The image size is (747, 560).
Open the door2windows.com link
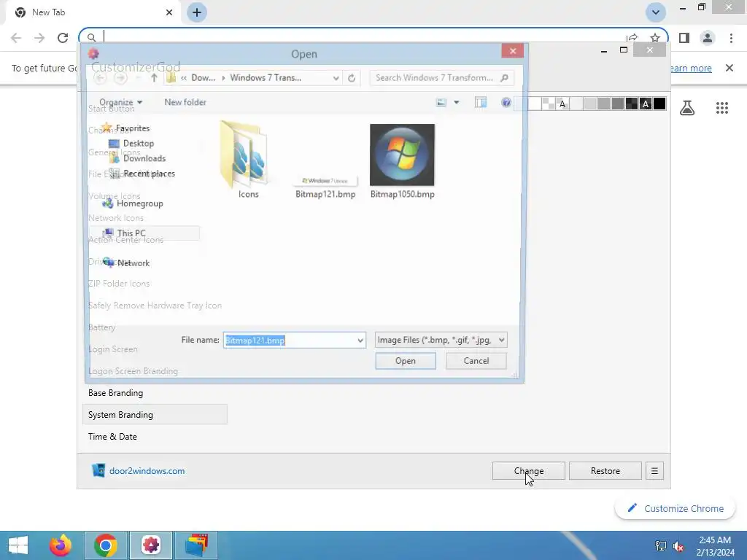point(147,471)
